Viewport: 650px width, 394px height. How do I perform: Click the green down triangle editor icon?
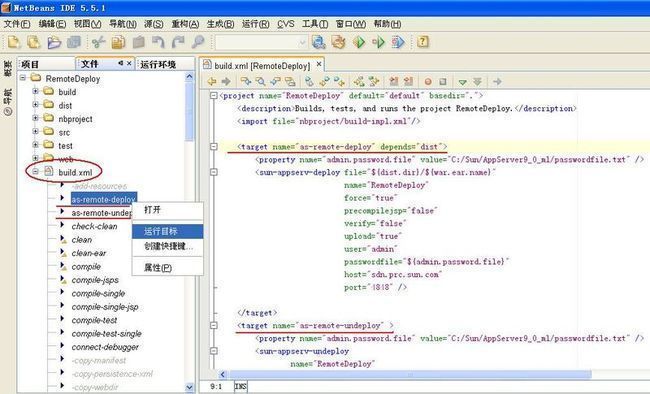tap(463, 82)
